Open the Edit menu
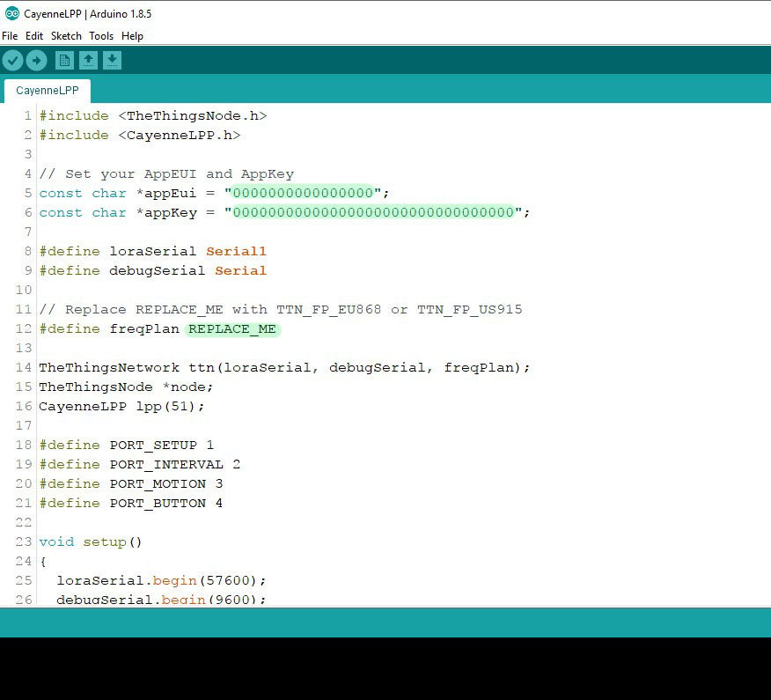Viewport: 771px width, 700px height. [34, 36]
